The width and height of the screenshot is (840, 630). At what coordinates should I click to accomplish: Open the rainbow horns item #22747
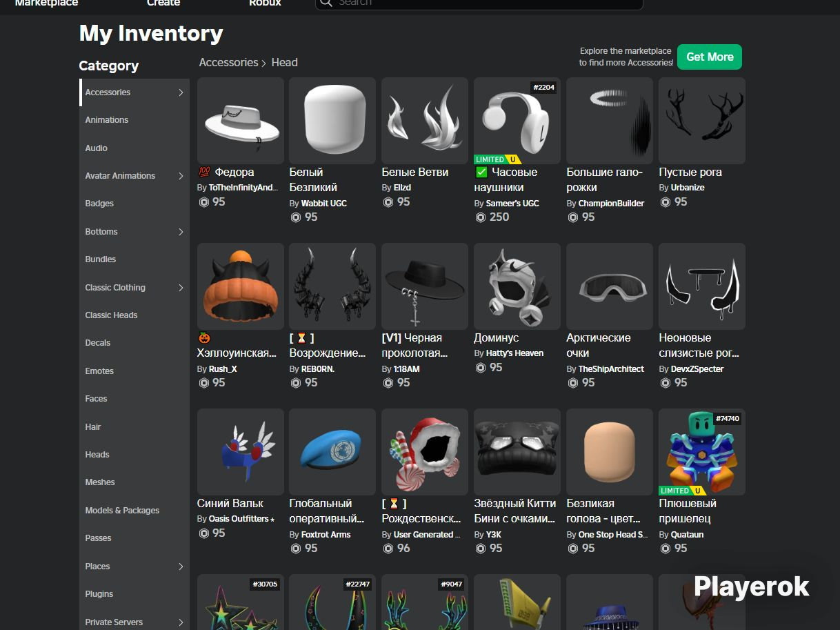332,602
